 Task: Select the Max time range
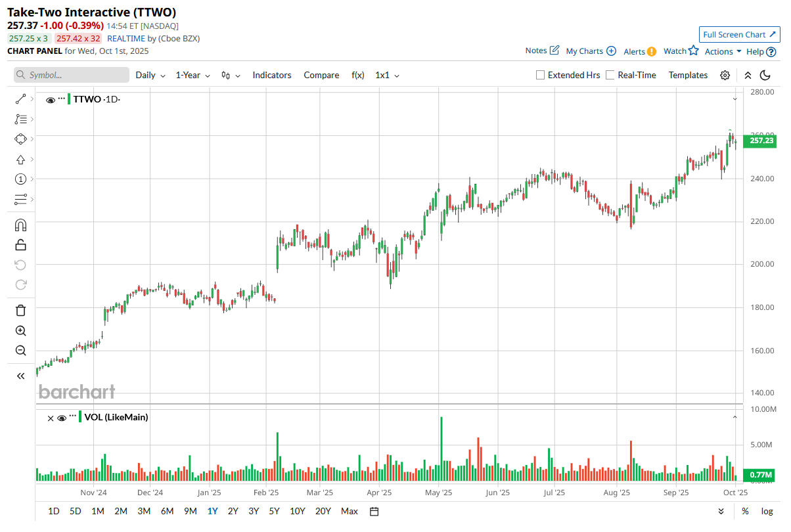[x=350, y=511]
